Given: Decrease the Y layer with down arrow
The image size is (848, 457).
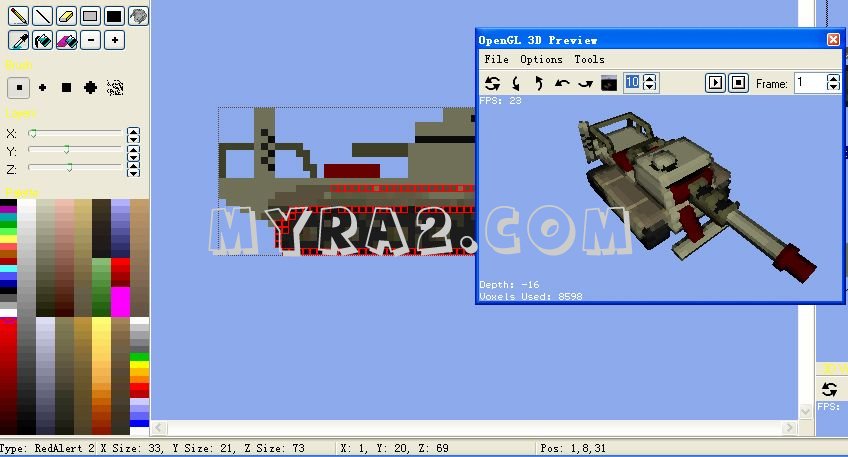Looking at the screenshot, I should [133, 156].
